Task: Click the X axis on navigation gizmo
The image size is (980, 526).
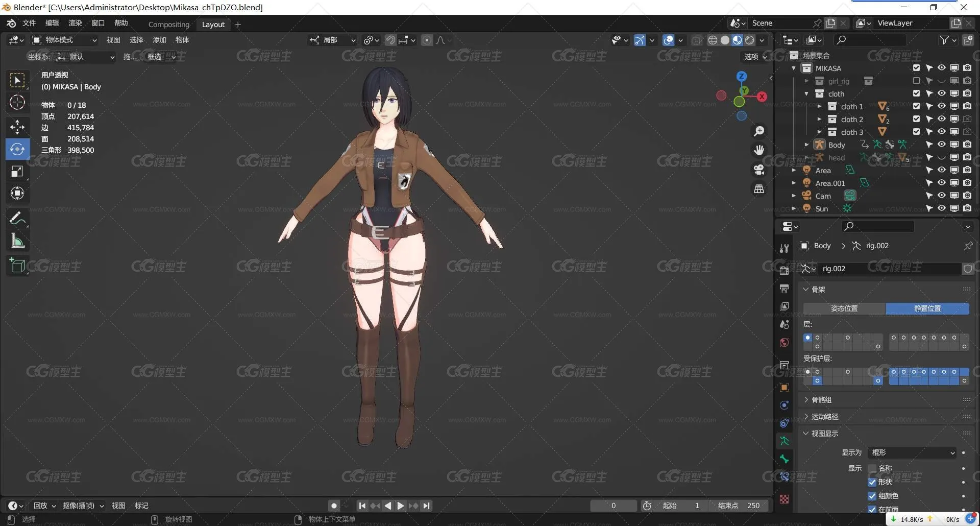Action: click(x=762, y=97)
